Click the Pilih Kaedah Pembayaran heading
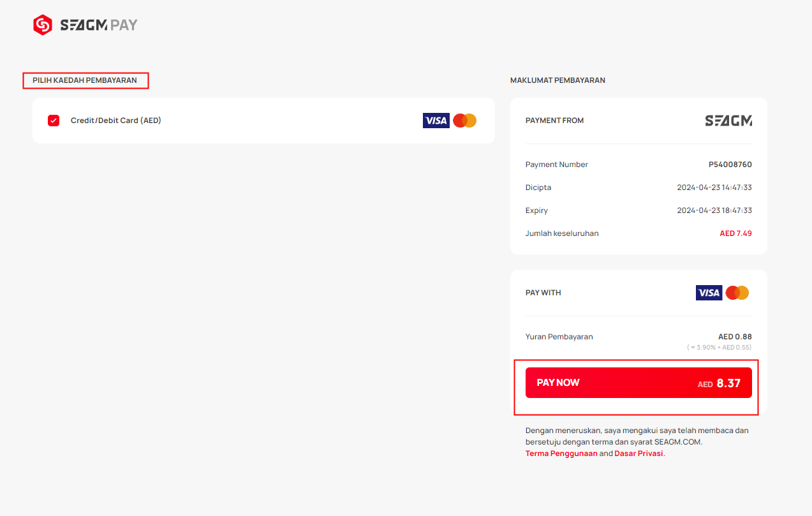This screenshot has width=812, height=516. coord(85,80)
